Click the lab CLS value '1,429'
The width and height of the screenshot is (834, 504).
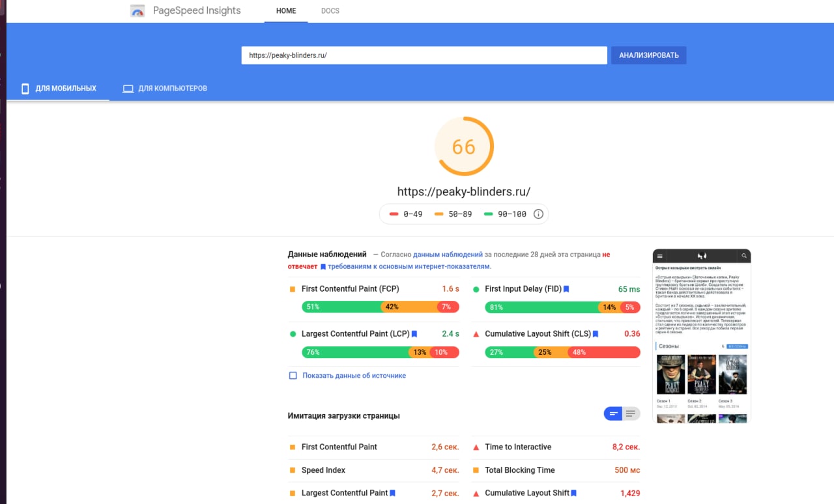tap(630, 493)
